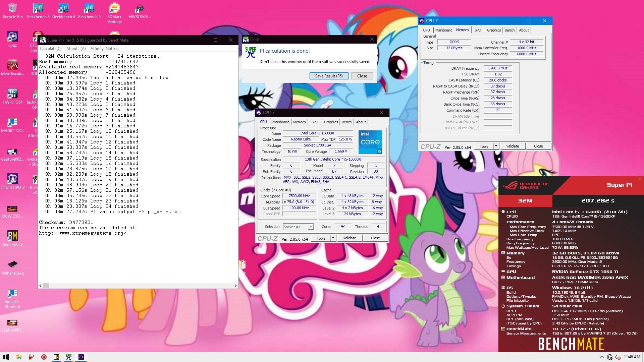The width and height of the screenshot is (644, 362).
Task: Click Close button in upper CPU-Z window
Action: [538, 146]
